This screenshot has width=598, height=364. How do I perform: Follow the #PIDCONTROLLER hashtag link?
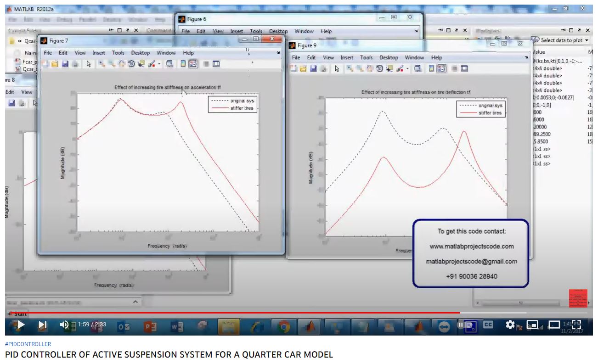point(28,344)
